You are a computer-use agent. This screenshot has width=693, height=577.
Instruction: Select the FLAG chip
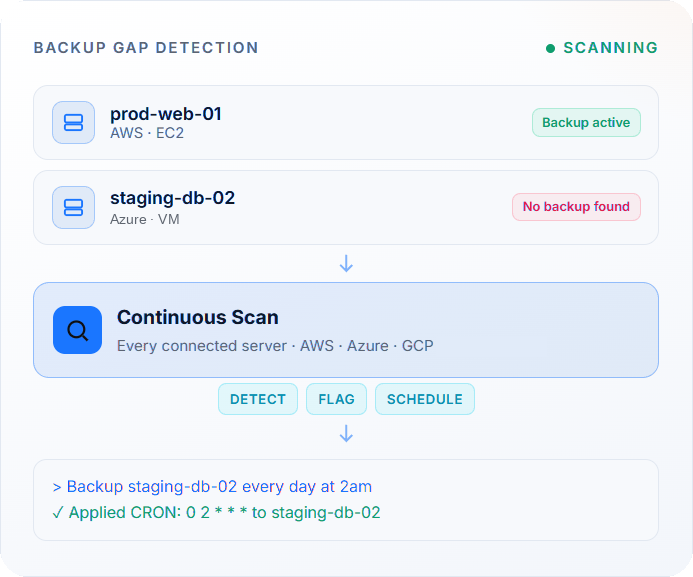tap(336, 399)
